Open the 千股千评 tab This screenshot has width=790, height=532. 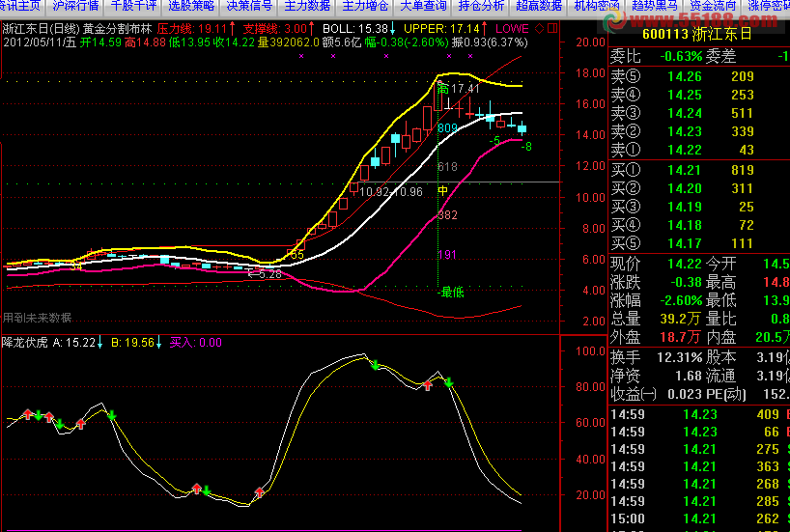(133, 6)
